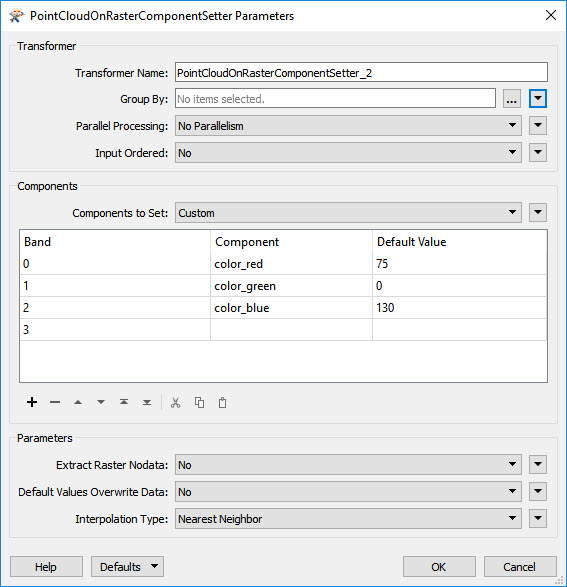The image size is (567, 587).
Task: Remove selected row with minus icon
Action: pos(55,402)
